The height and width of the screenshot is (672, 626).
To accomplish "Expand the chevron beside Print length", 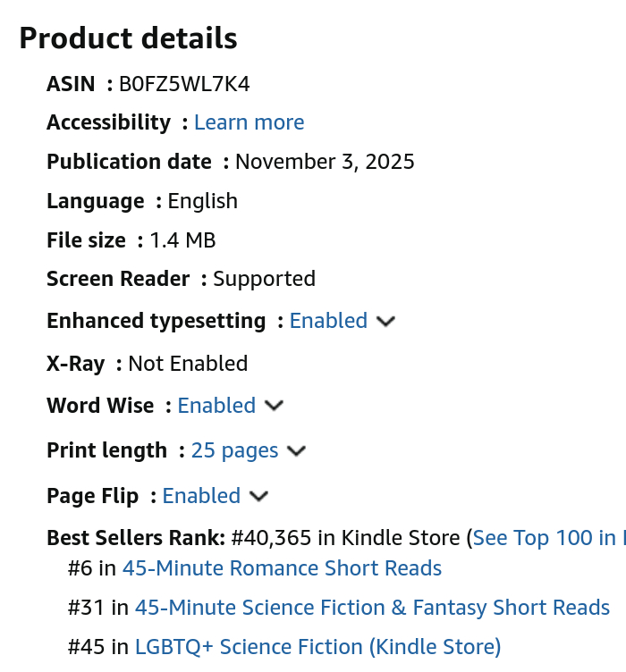I will click(297, 451).
